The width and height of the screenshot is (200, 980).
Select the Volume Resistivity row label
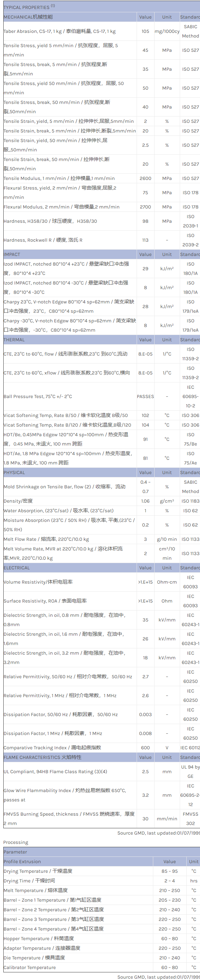38,582
